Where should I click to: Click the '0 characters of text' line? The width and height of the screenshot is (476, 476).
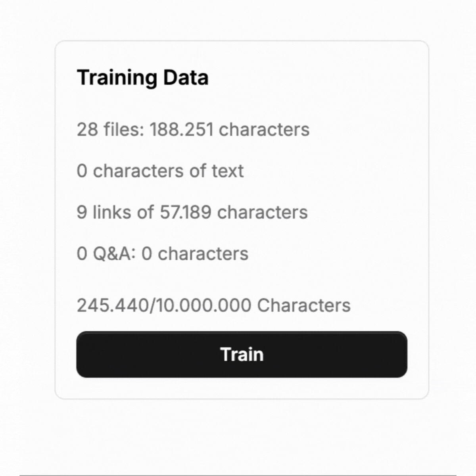tap(160, 171)
